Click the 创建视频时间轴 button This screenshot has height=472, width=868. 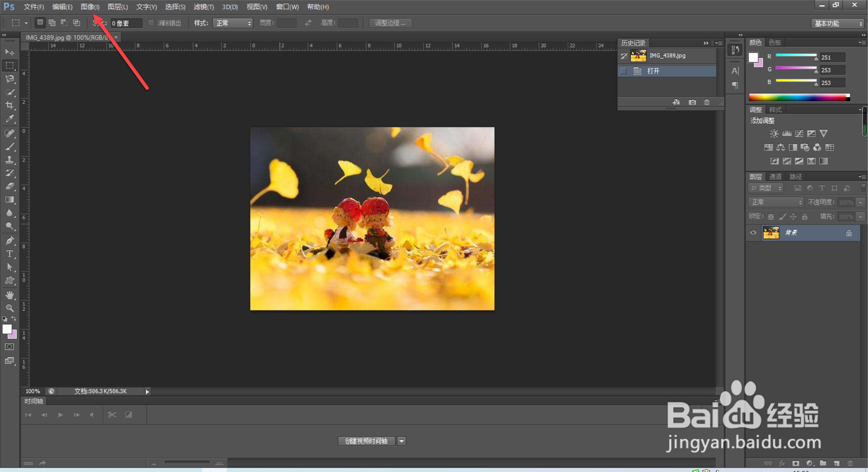(x=366, y=441)
